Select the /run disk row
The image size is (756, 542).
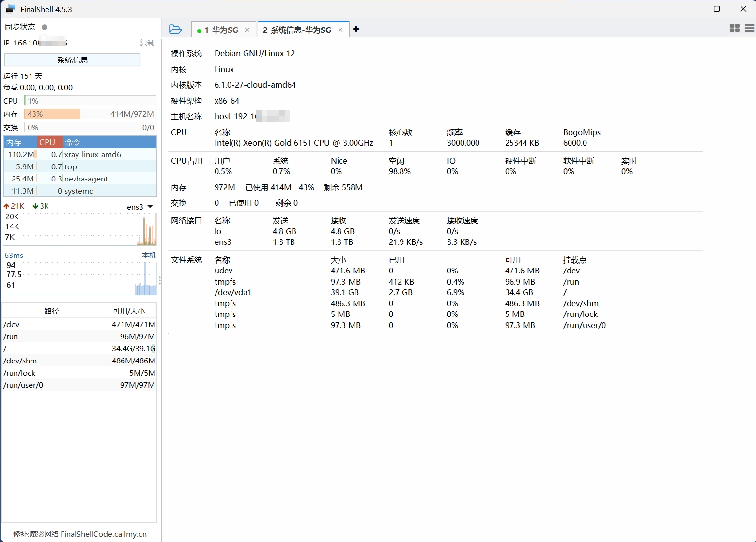click(x=79, y=336)
